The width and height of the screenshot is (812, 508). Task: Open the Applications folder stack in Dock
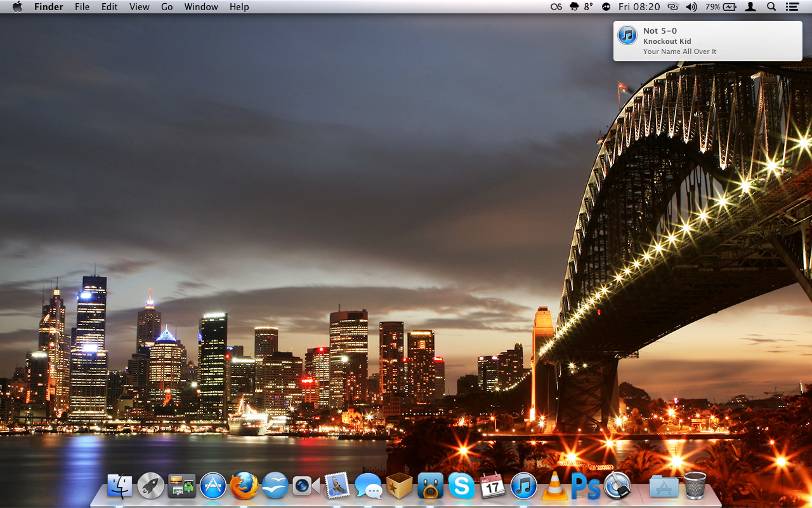click(664, 487)
